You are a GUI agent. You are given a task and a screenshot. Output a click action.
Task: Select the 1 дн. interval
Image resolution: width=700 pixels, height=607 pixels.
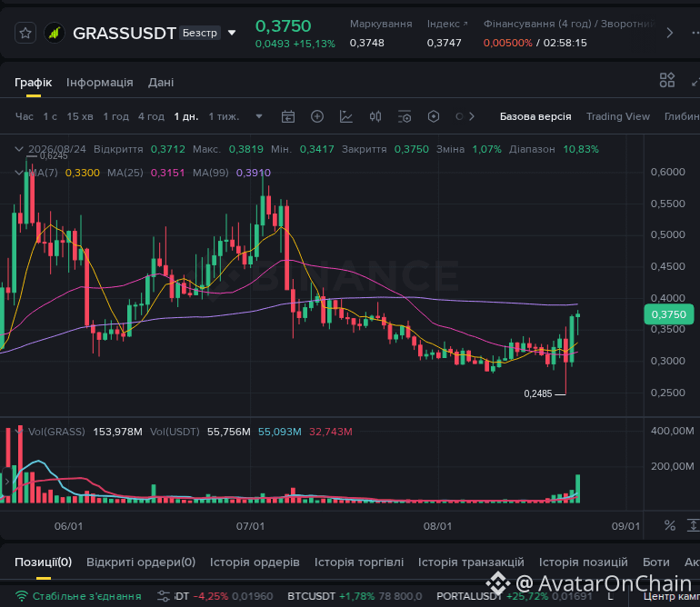pos(185,116)
